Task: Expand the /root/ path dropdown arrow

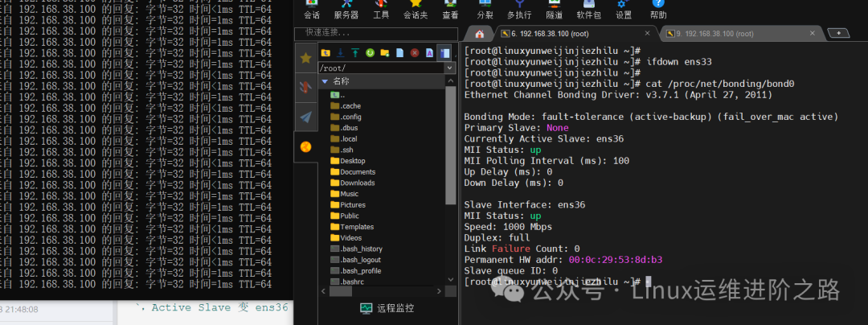Action: pos(450,68)
